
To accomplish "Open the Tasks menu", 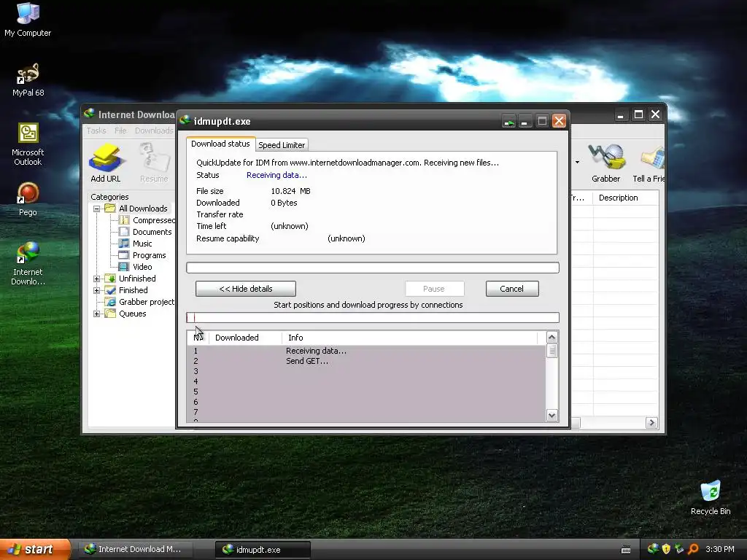I will (96, 131).
